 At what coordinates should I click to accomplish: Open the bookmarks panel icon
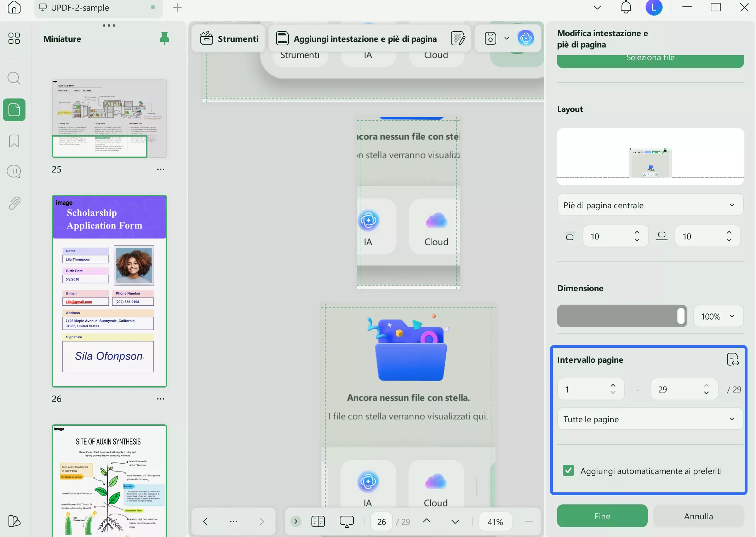[14, 141]
